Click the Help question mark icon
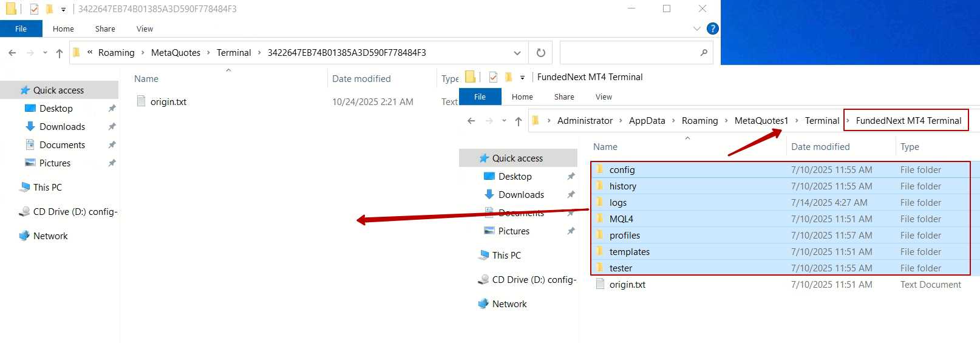This screenshot has width=980, height=343. [x=713, y=29]
